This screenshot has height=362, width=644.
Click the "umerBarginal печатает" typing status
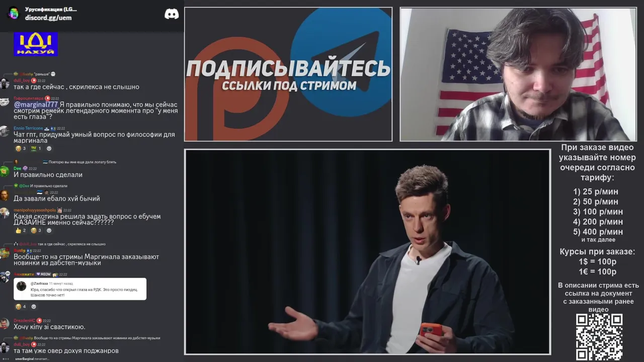[x=32, y=359]
